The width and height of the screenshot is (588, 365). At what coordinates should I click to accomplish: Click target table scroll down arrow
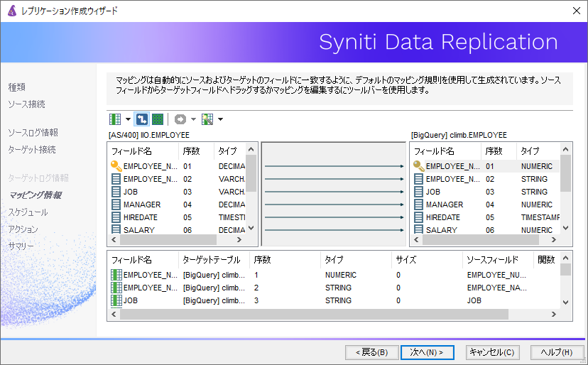coord(566,228)
